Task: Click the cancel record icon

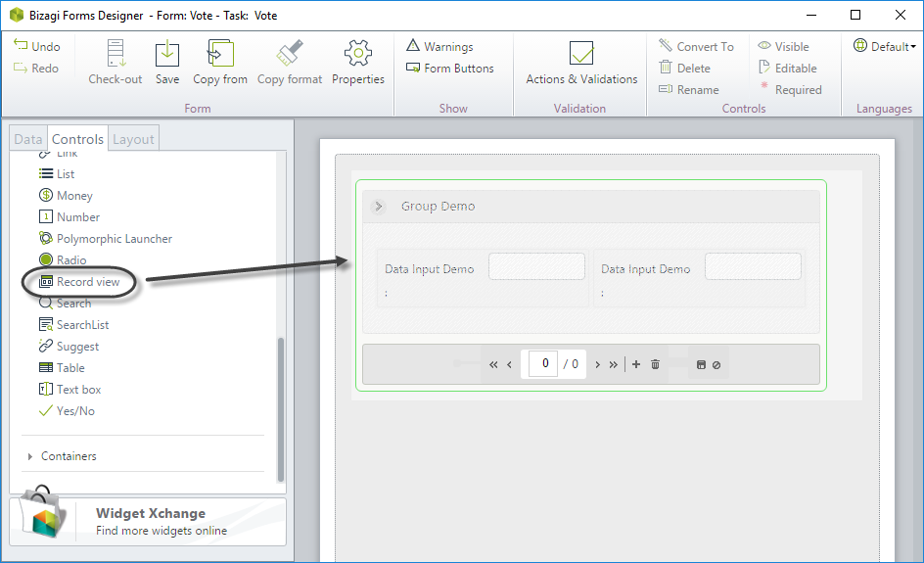Action: coord(716,365)
